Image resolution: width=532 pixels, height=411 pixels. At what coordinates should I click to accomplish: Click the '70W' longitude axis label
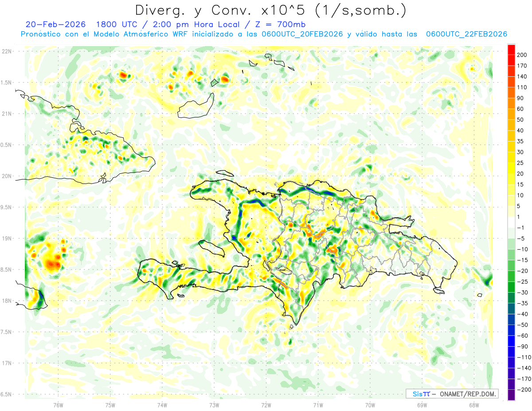[x=370, y=405]
